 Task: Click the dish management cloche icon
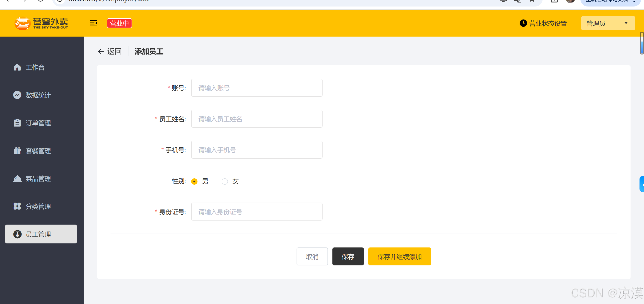(17, 179)
